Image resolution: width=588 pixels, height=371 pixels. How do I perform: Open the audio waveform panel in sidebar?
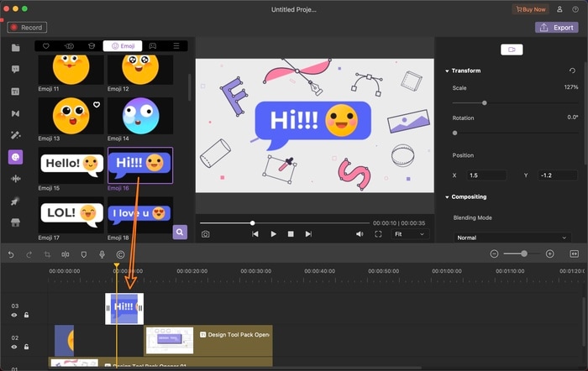(x=15, y=179)
